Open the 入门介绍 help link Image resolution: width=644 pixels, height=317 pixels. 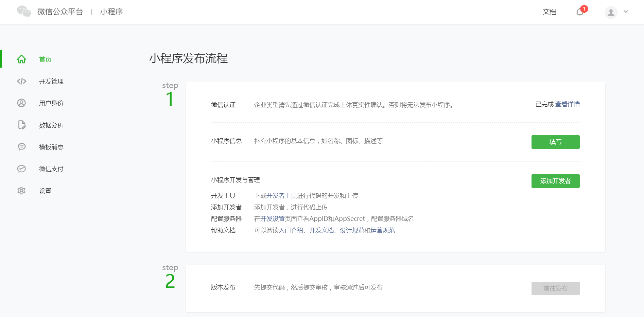click(291, 230)
